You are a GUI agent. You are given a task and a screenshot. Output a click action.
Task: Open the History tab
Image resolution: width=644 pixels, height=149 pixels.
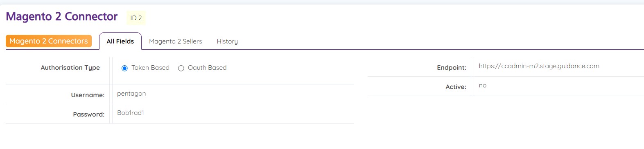tap(227, 41)
